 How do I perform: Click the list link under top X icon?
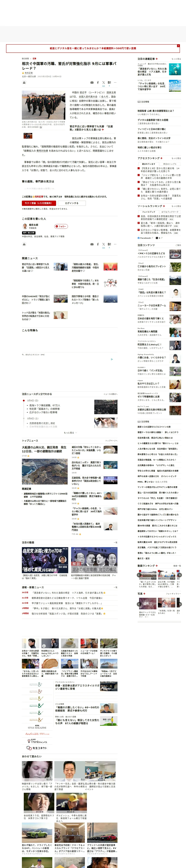pyautogui.click(x=104, y=86)
